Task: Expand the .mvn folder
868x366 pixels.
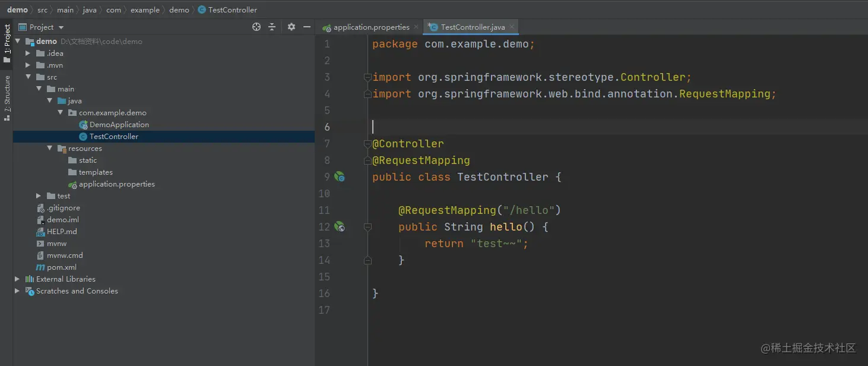Action: tap(28, 65)
